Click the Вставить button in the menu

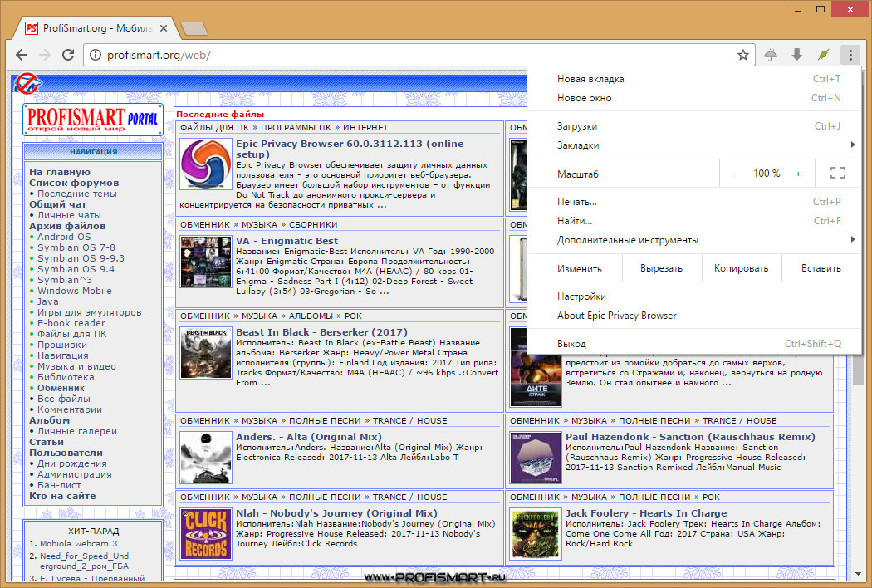[x=821, y=267]
